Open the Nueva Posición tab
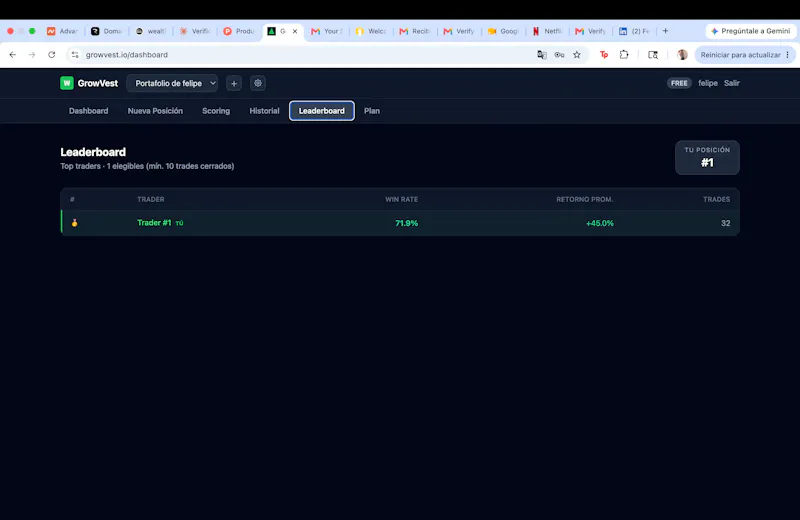The width and height of the screenshot is (800, 520). coord(155,111)
